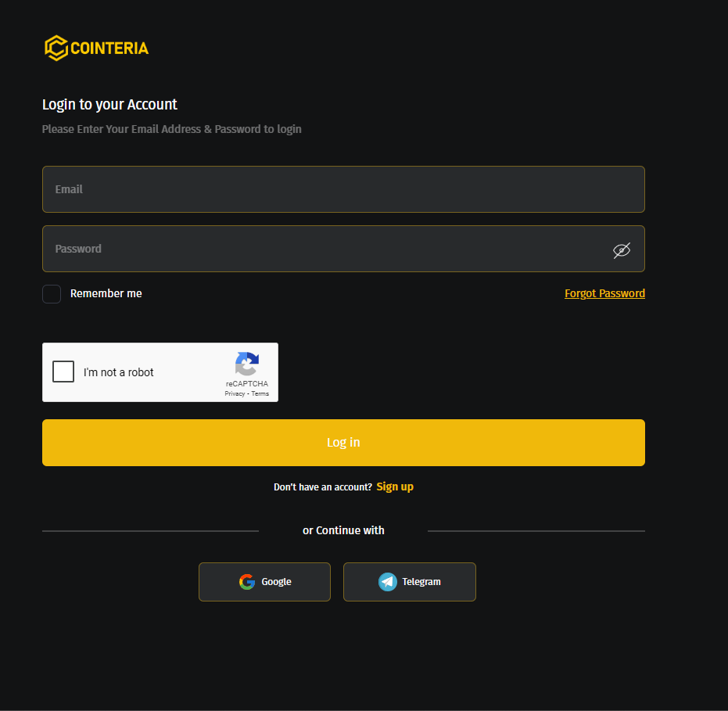Screen dimensions: 728x711
Task: Show password using the eye icon
Action: [x=622, y=250]
